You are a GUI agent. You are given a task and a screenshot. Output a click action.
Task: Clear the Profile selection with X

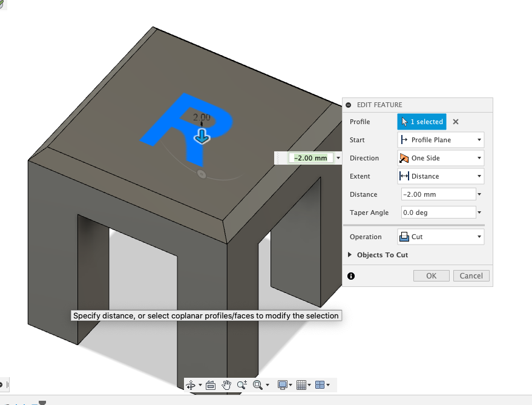click(x=456, y=122)
